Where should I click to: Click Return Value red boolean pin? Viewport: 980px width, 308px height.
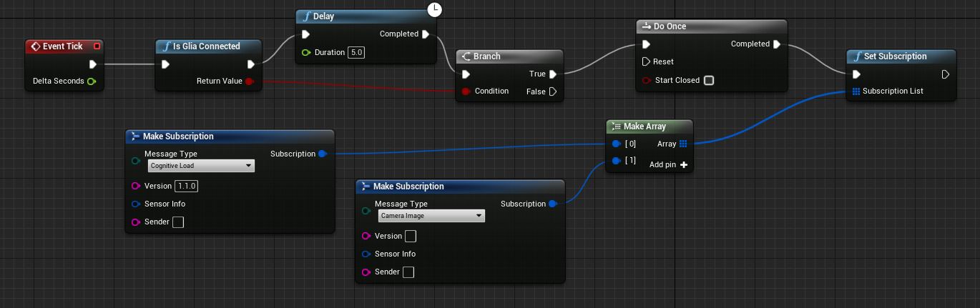point(249,81)
